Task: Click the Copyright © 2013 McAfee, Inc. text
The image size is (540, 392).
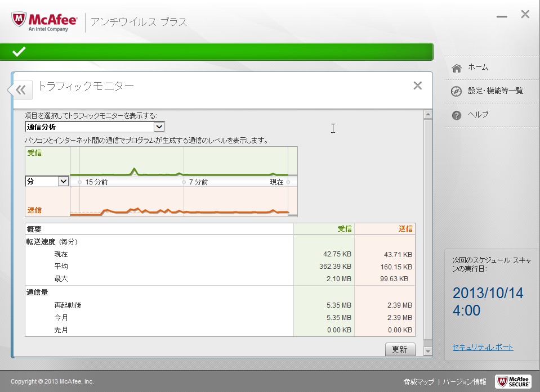Action: pyautogui.click(x=52, y=381)
